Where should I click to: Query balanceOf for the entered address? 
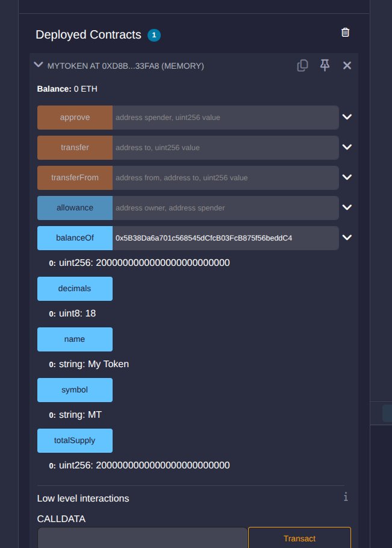point(75,238)
